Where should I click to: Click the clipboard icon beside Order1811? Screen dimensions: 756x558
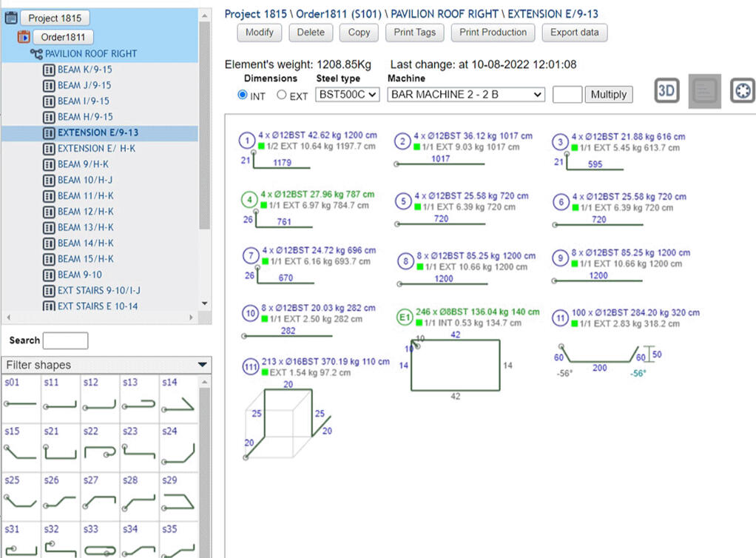(x=24, y=36)
